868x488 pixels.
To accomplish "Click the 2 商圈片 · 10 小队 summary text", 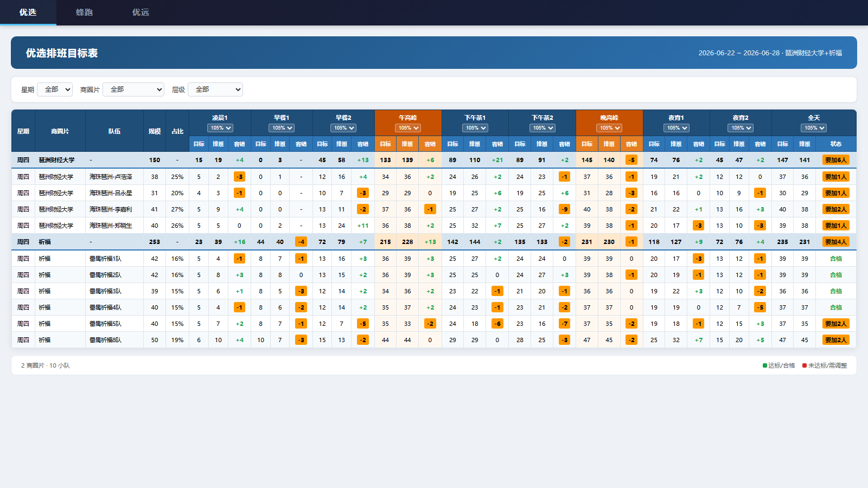I will [x=46, y=365].
